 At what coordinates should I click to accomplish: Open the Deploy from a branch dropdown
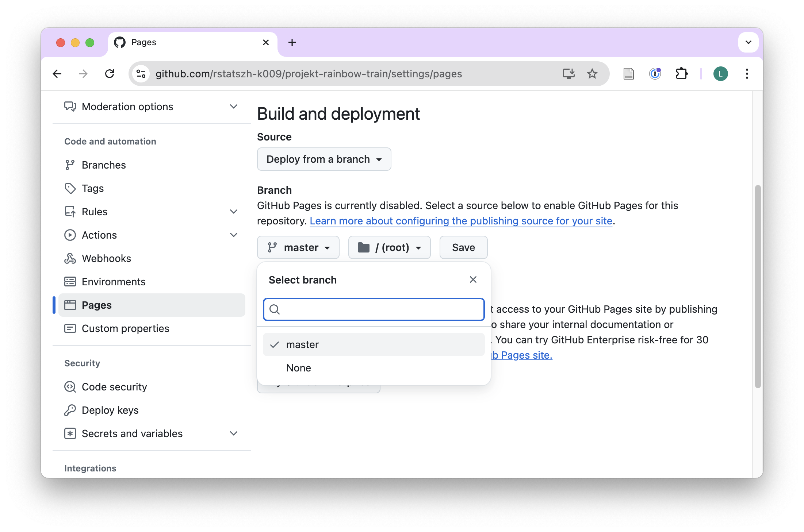(x=324, y=159)
